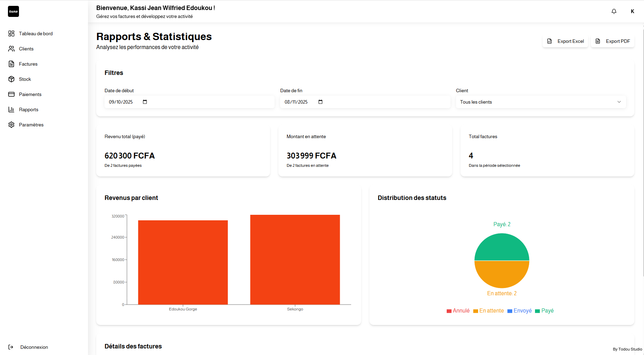Click the Tuno logo in sidebar
Image resolution: width=644 pixels, height=355 pixels.
[13, 11]
